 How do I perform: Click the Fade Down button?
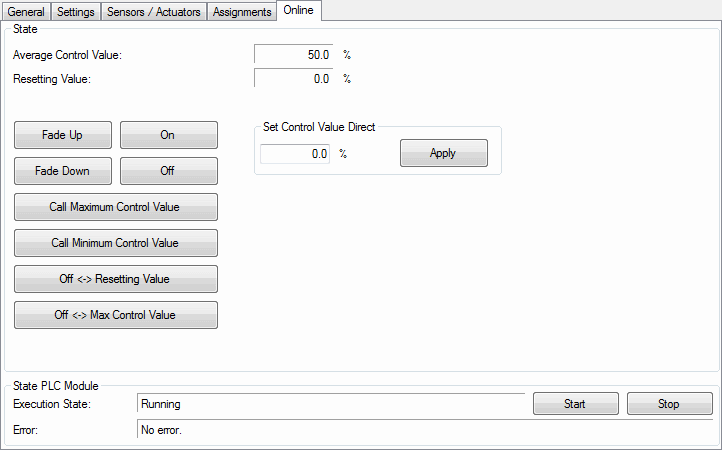pos(63,171)
